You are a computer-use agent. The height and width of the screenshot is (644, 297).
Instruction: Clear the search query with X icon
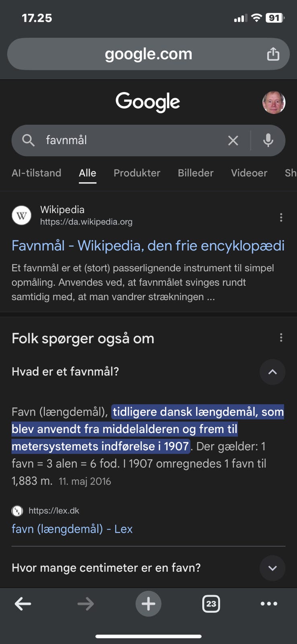coord(233,140)
